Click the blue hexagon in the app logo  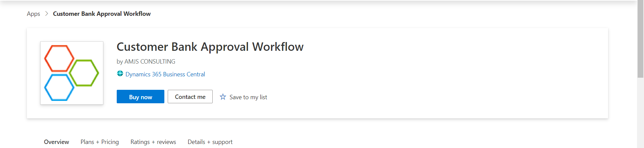coord(59,87)
